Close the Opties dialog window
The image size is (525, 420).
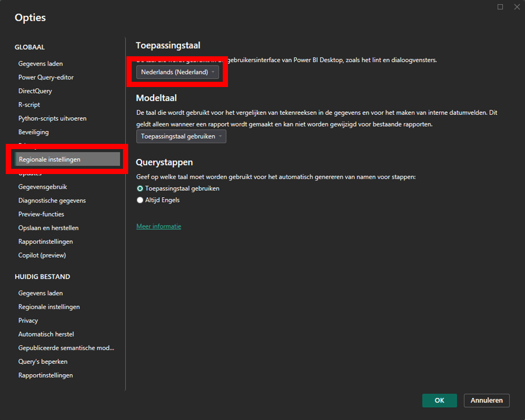(x=516, y=7)
